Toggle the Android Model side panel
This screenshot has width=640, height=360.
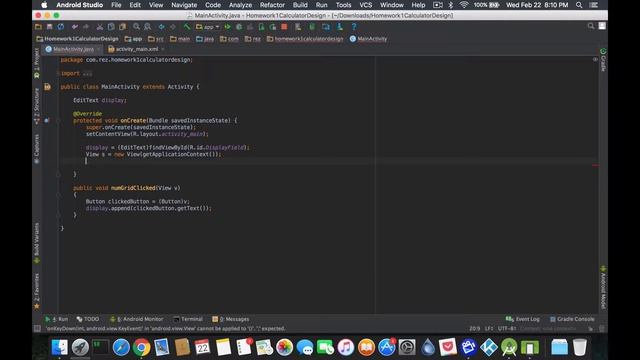603,287
